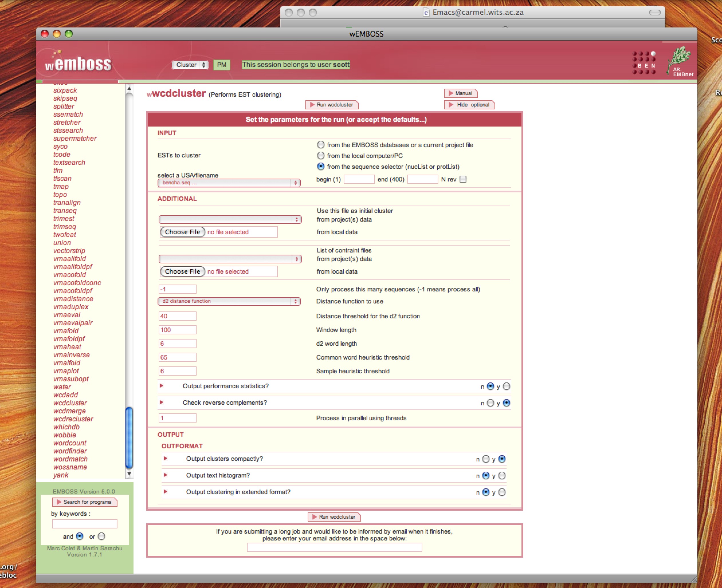
Task: Click the begin (1) input field
Action: (x=359, y=179)
